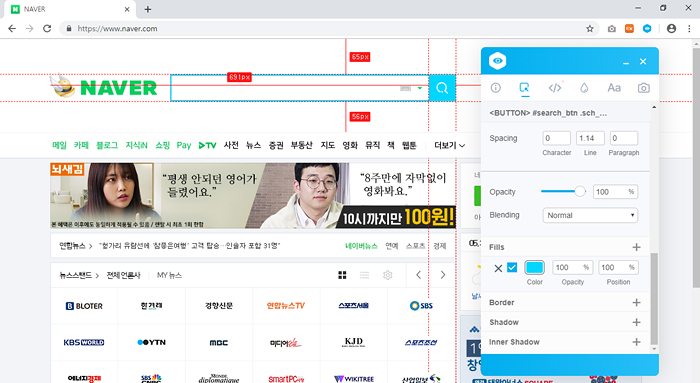The height and width of the screenshot is (383, 700).
Task: Bookmark this page with the star icon
Action: coord(590,29)
